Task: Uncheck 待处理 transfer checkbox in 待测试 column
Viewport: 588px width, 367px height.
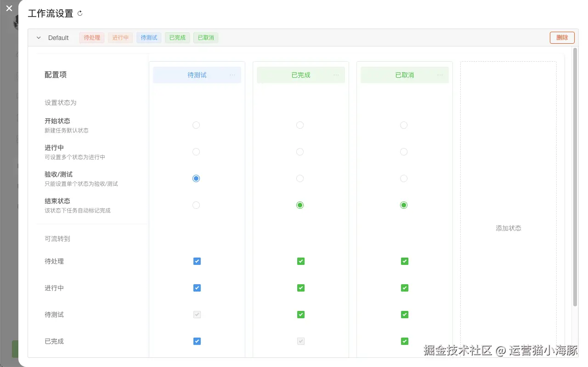Action: coord(197,261)
